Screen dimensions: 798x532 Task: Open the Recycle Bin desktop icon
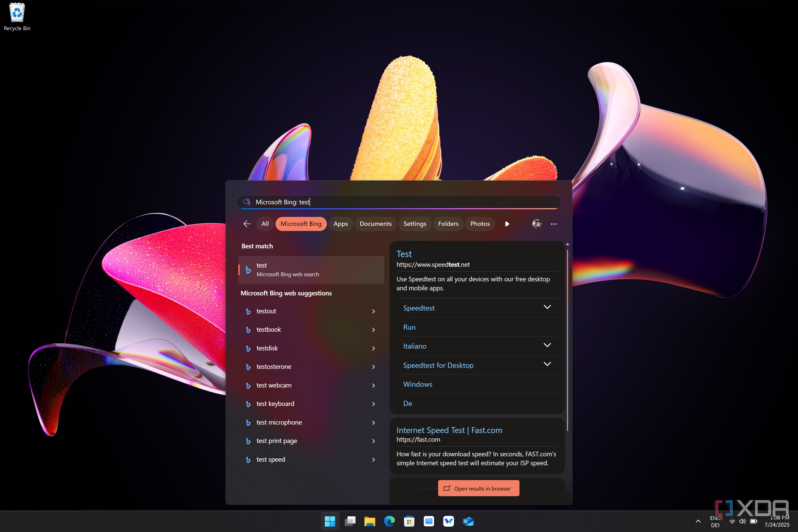pos(17,17)
